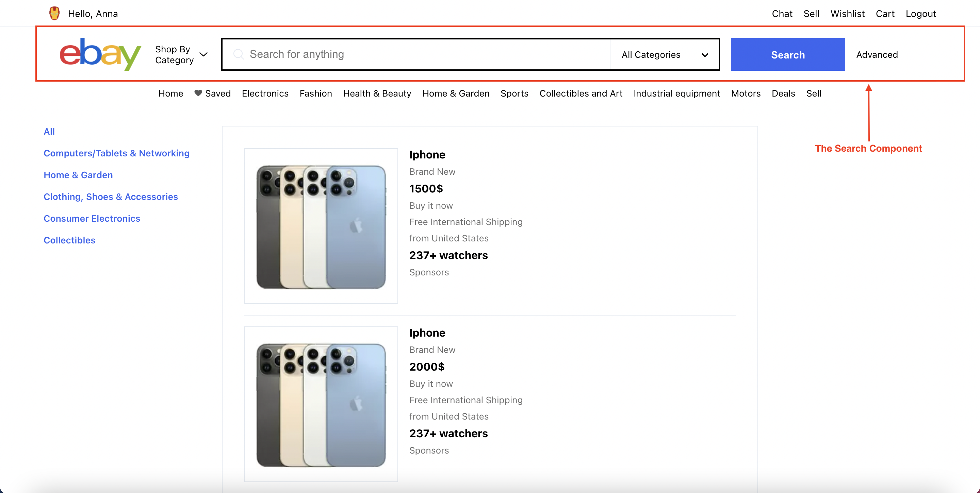Click the Search button

788,54
